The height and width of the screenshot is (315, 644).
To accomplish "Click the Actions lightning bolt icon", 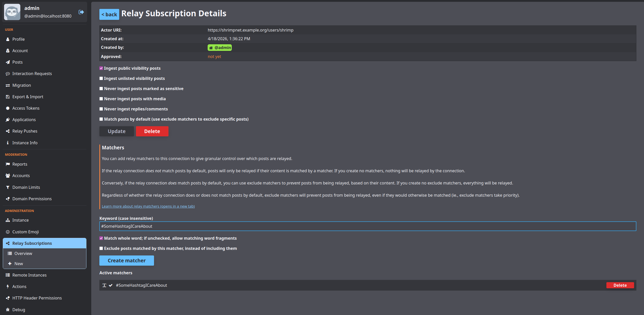I will (8, 287).
